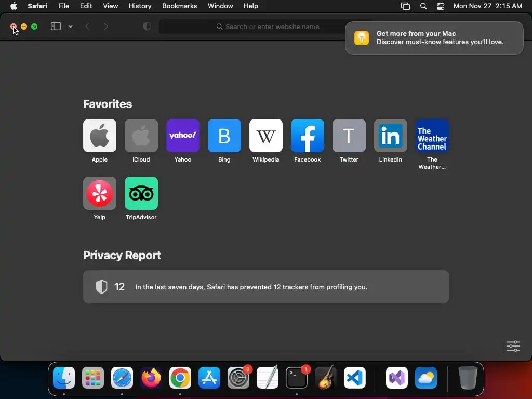The image size is (532, 399).
Task: Open the Edit menu
Action: tap(86, 6)
